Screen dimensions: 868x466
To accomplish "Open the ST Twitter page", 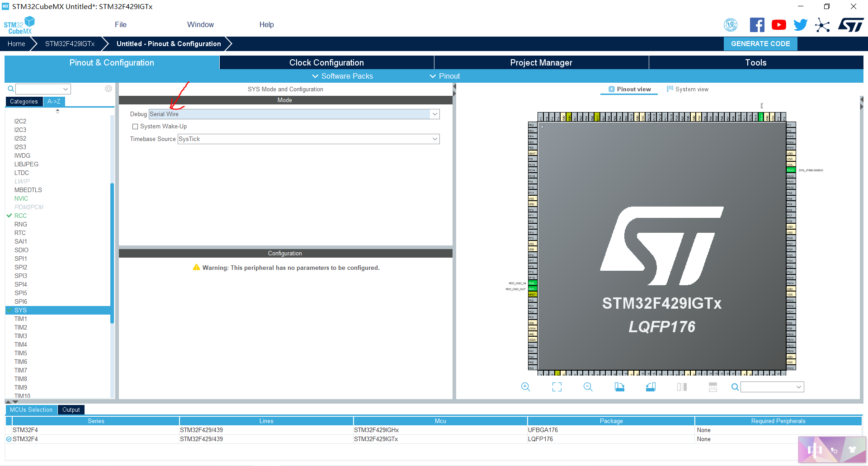I will tap(800, 25).
